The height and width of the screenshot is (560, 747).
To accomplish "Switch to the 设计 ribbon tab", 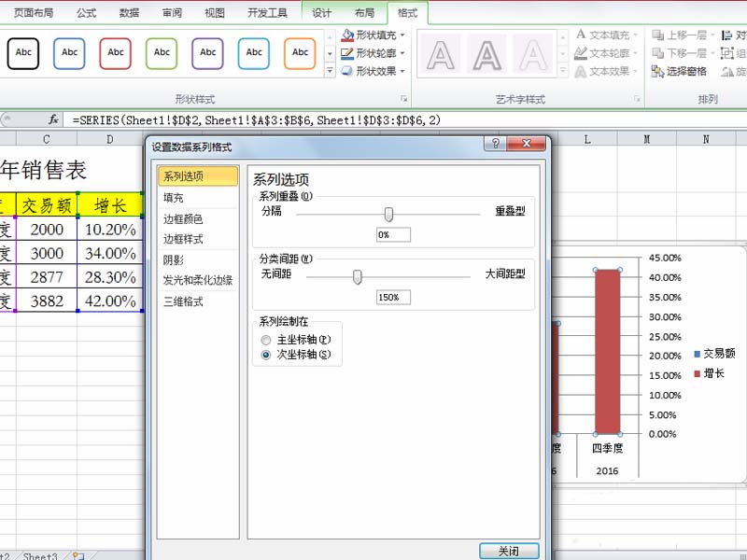I will 322,13.
